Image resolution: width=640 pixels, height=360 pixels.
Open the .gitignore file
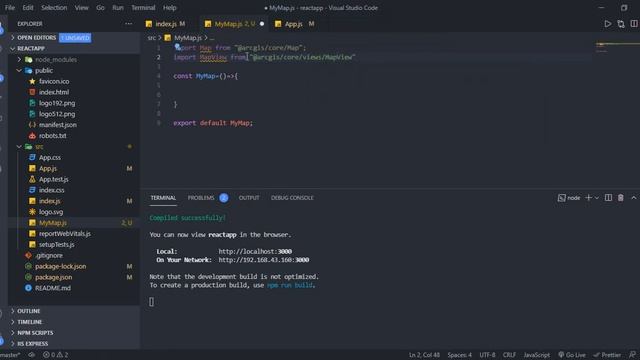point(49,256)
